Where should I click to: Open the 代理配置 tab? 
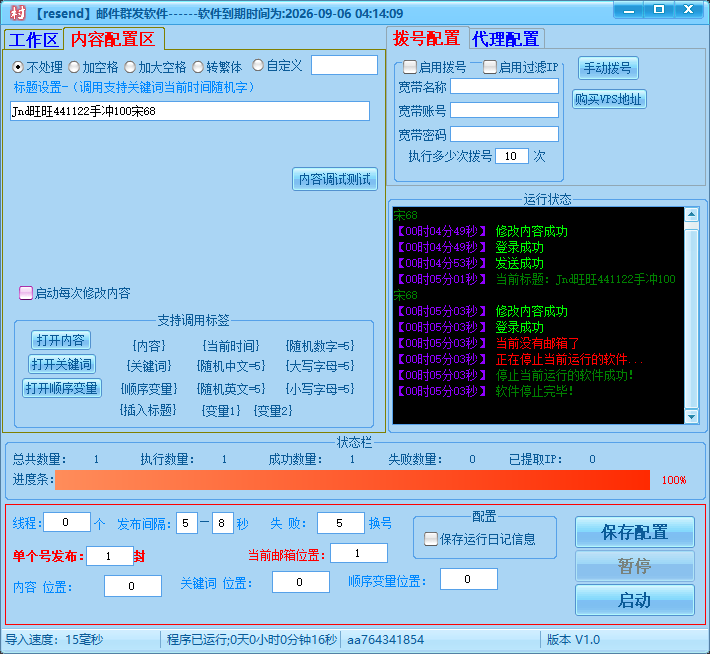coord(505,39)
